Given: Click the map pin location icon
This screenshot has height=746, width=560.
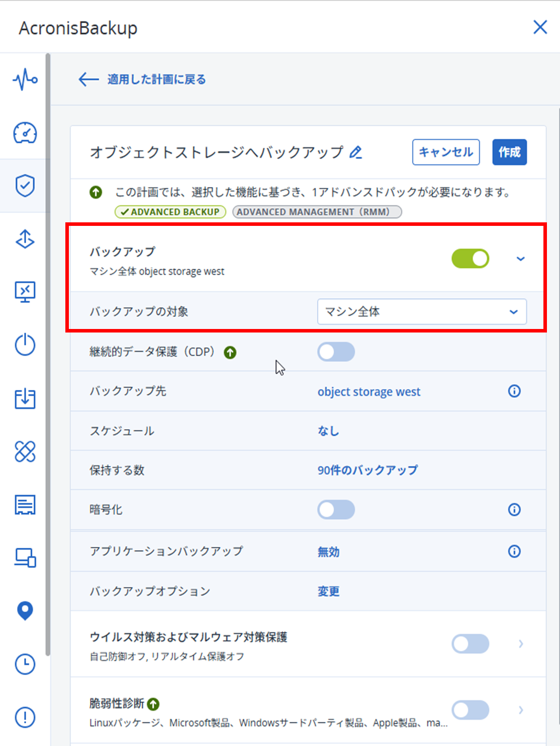Looking at the screenshot, I should pyautogui.click(x=25, y=611).
